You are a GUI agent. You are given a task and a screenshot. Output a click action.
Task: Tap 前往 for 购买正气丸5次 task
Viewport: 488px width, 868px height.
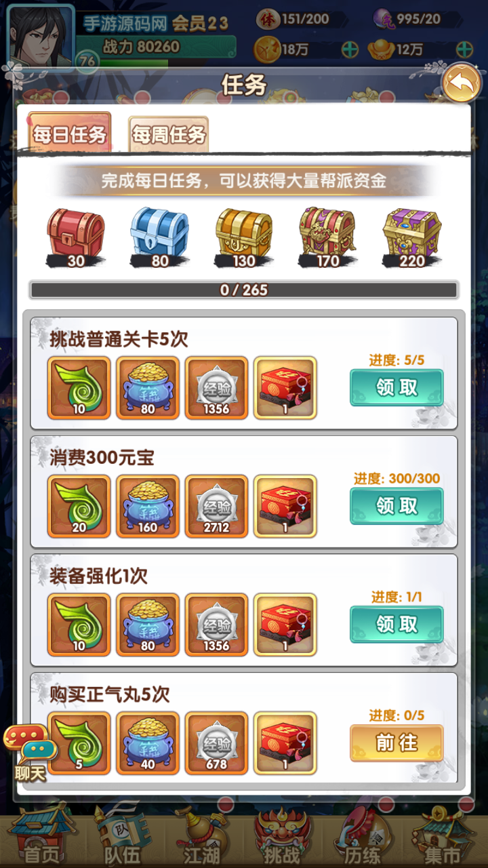pos(396,743)
